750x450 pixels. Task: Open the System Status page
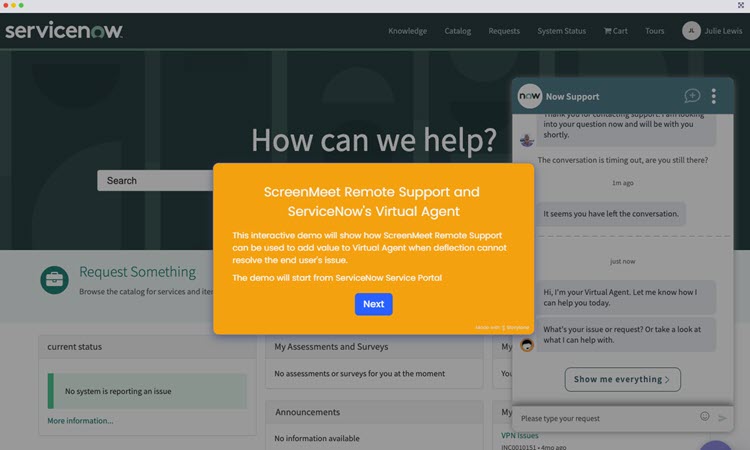562,31
